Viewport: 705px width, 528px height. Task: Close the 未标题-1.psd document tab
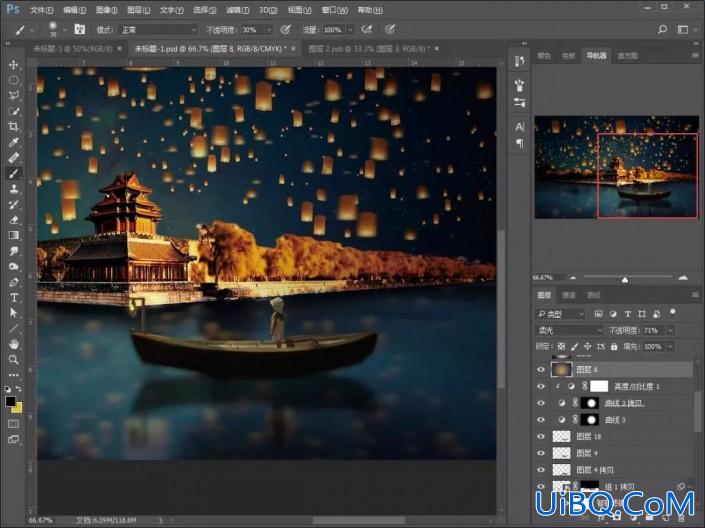click(294, 49)
